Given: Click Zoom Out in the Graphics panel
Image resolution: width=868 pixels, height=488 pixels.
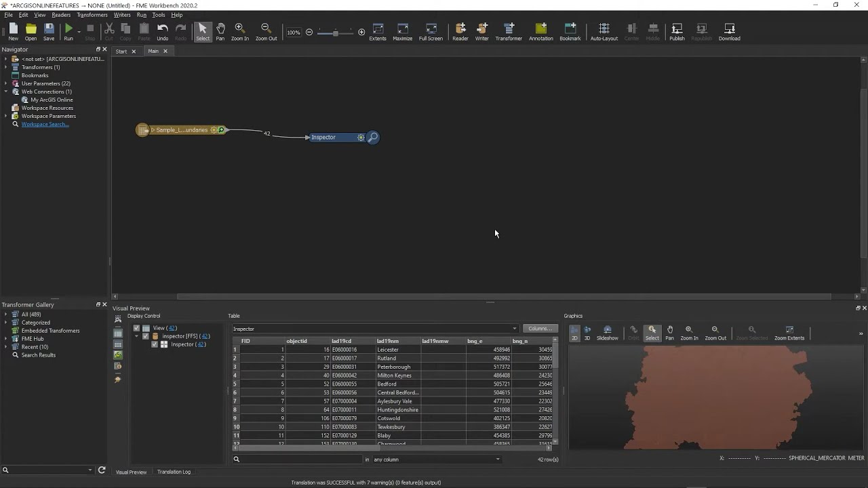Looking at the screenshot, I should [x=715, y=332].
